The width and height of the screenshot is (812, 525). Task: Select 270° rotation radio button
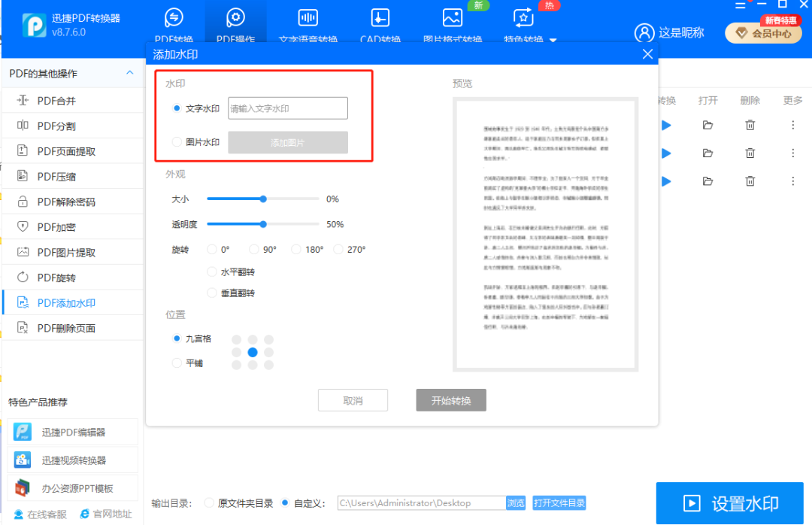coord(338,249)
